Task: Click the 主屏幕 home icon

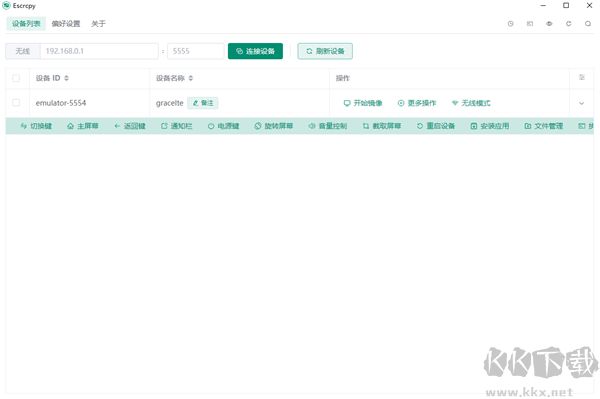Action: coord(70,126)
